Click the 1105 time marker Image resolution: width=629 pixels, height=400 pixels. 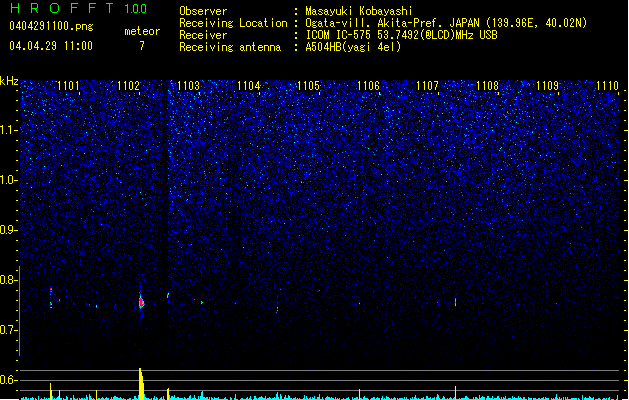[308, 86]
